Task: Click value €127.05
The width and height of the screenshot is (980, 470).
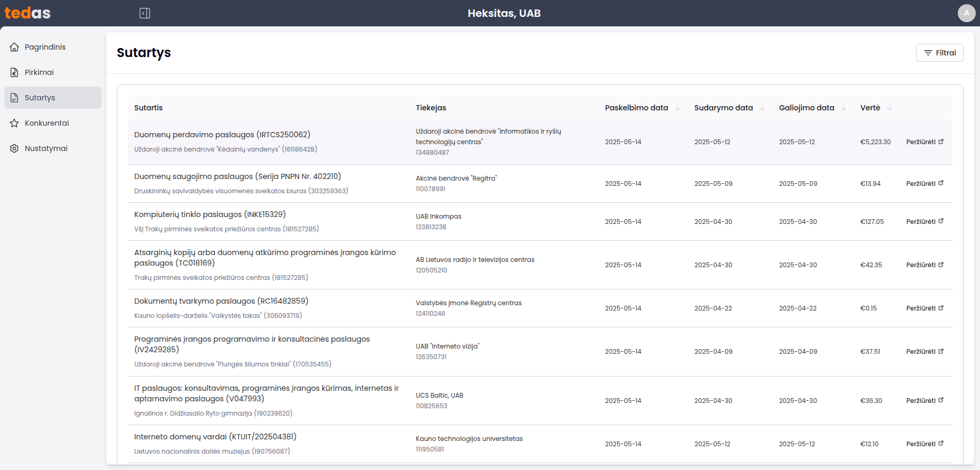Action: [x=872, y=222]
